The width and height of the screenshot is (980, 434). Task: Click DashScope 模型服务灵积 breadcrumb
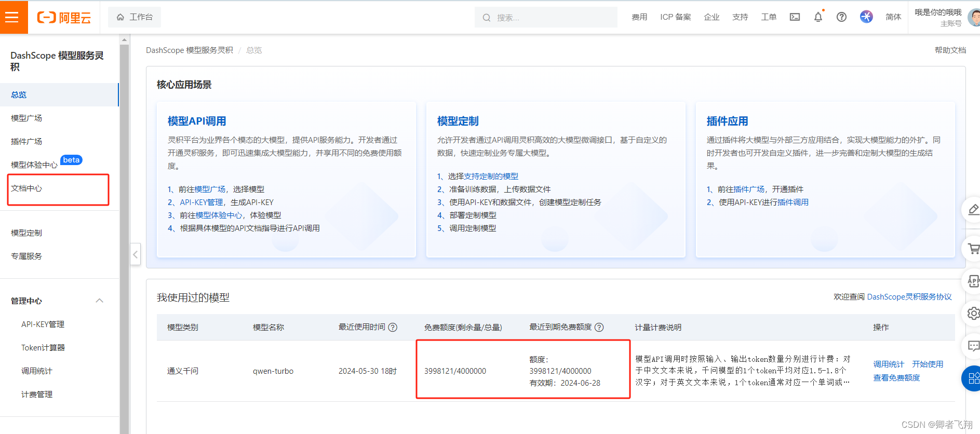[x=190, y=50]
